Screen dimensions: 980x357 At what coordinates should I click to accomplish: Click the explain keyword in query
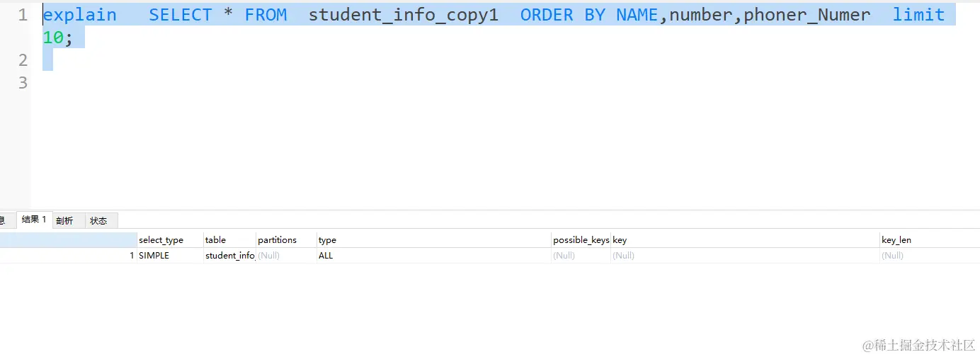click(x=80, y=15)
